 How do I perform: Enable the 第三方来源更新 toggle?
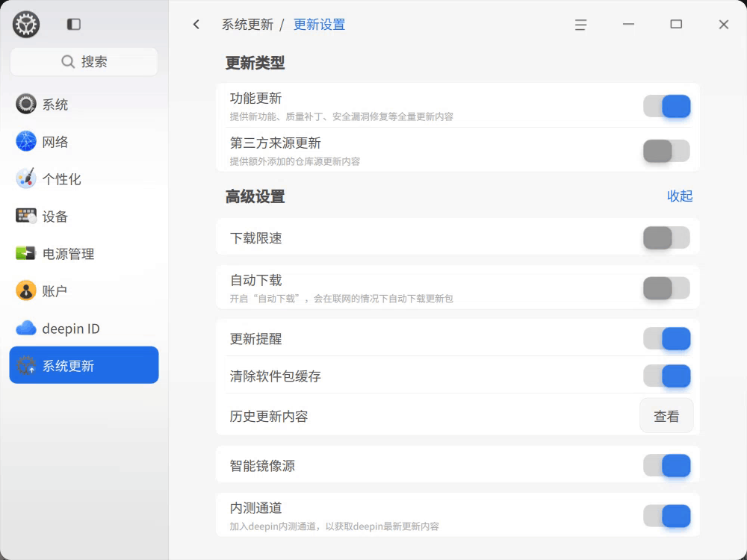pos(666,151)
